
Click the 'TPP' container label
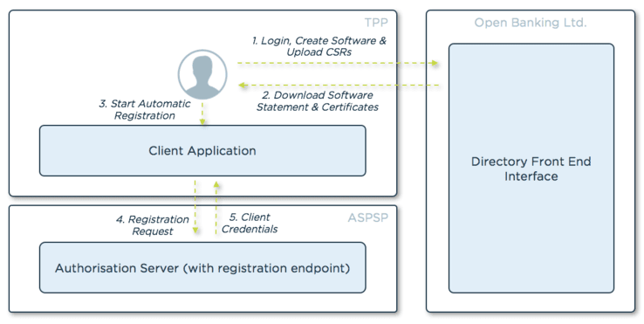pos(376,22)
